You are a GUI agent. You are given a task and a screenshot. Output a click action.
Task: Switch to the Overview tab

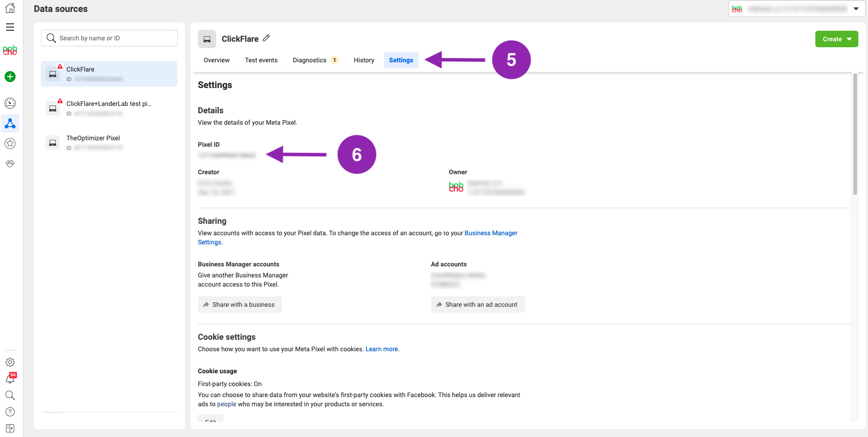(217, 60)
